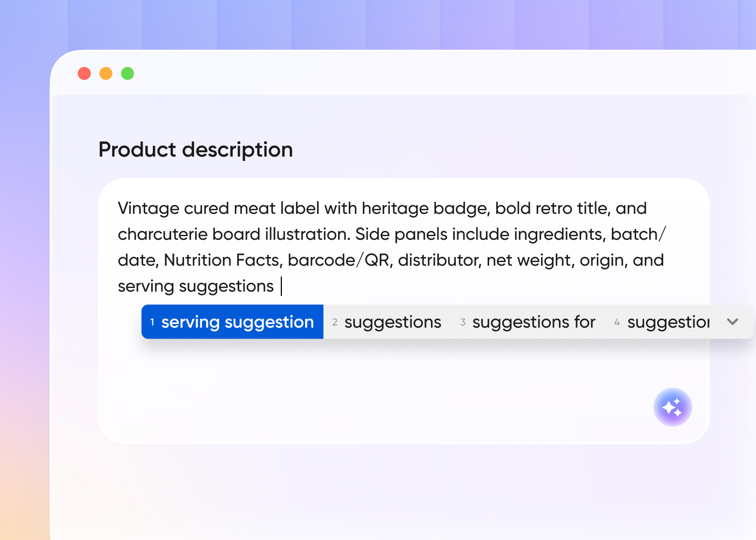Screen dimensions: 756x540
Task: Click the word "distributor" in the description
Action: tap(438, 260)
